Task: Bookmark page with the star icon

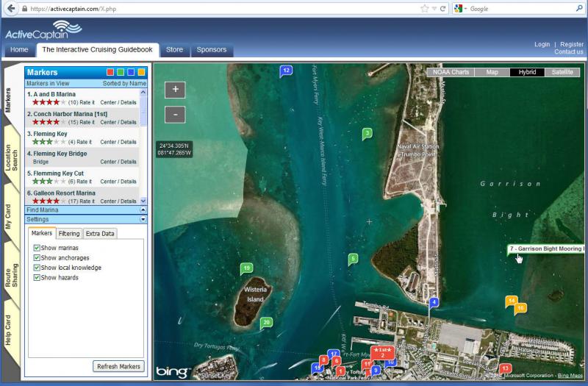Action: point(425,9)
